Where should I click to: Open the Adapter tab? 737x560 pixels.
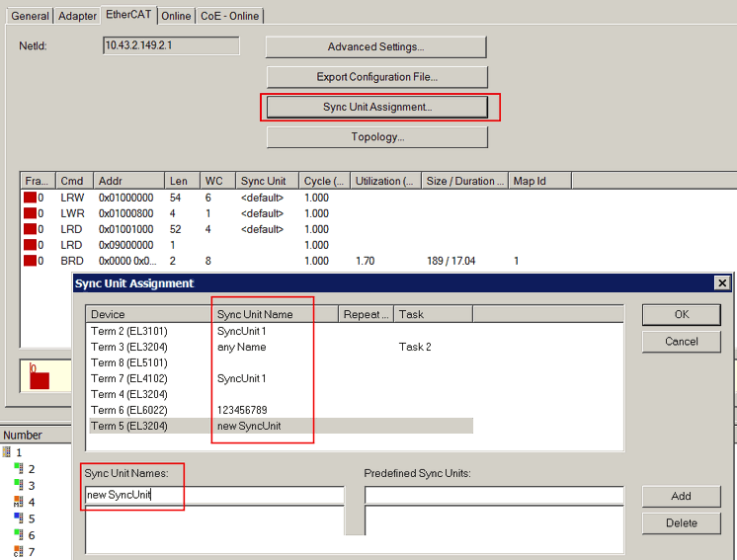pos(78,16)
